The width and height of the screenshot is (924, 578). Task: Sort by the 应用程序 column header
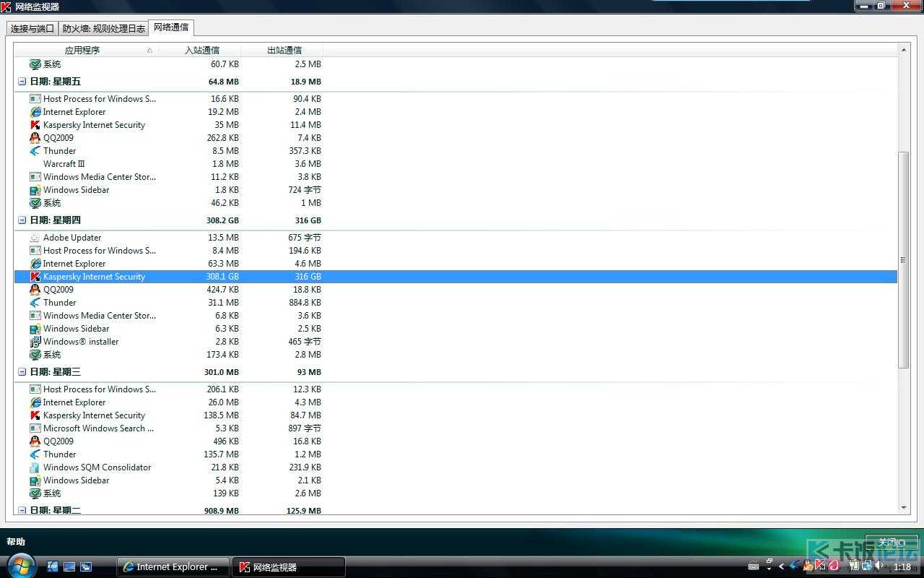click(x=87, y=50)
